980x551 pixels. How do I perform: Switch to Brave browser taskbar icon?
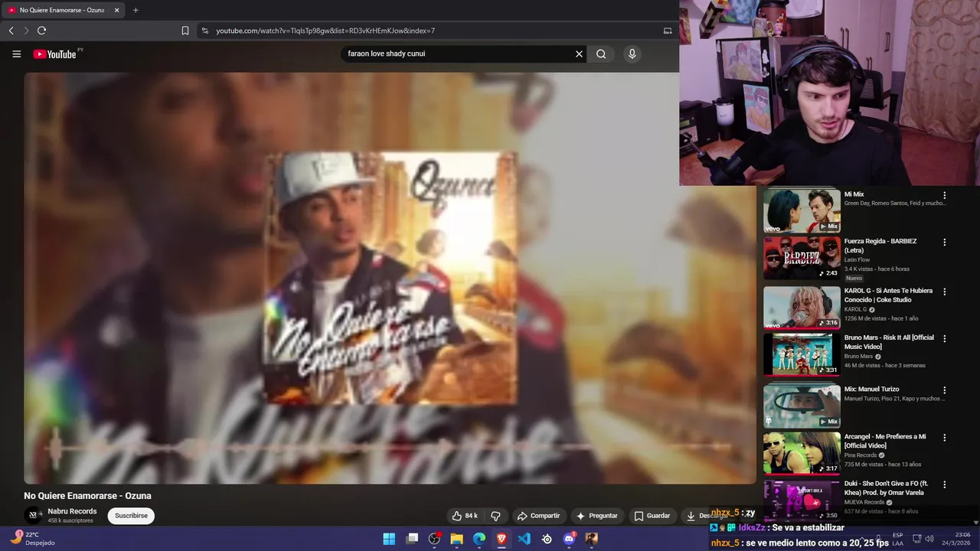pos(501,539)
